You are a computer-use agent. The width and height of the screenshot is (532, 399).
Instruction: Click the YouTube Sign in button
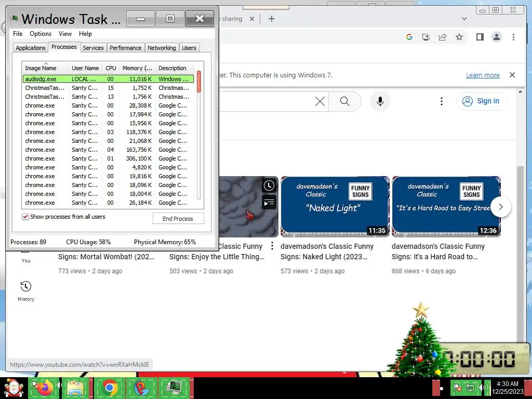(x=482, y=101)
